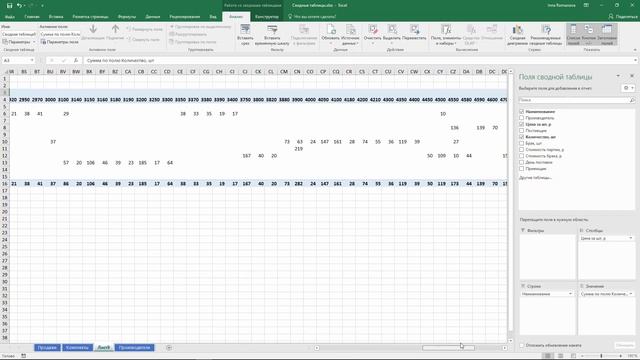Close the PivotTable fields pane
Image resolution: width=640 pixels, height=360 pixels.
coord(632,76)
